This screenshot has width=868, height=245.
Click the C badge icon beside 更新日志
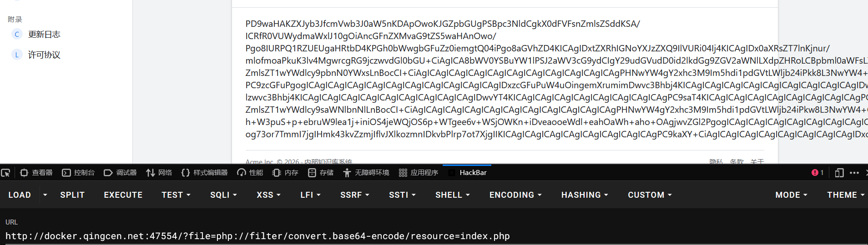[17, 35]
